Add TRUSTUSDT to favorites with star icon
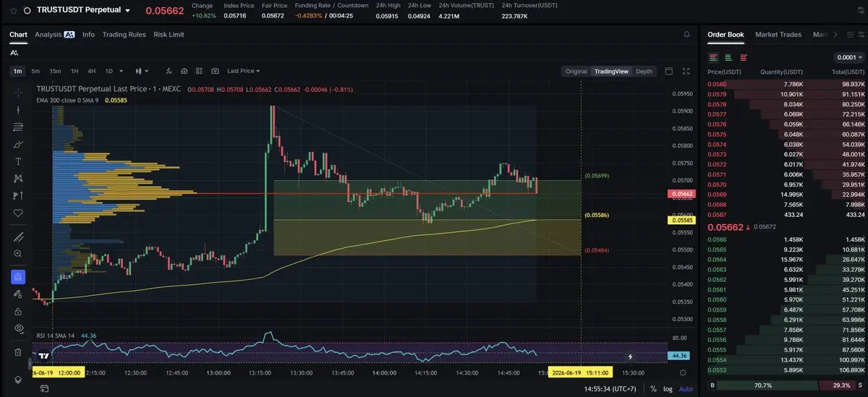 [x=13, y=11]
